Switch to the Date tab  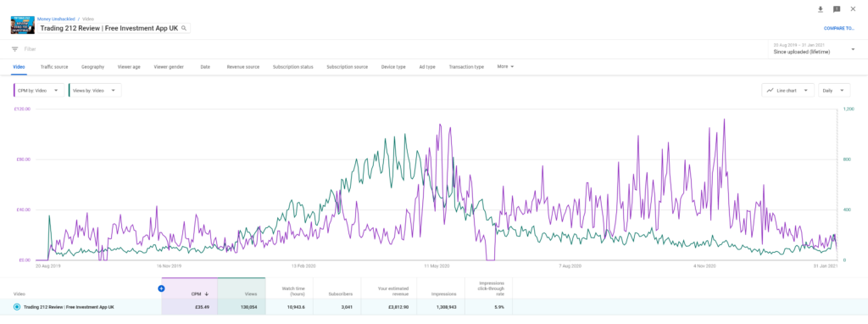pyautogui.click(x=205, y=66)
